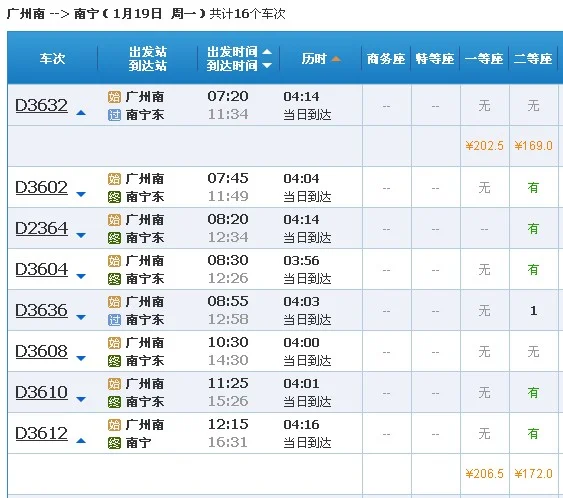The width and height of the screenshot is (563, 498).
Task: Click terminal station icon in D3610 row
Action: click(115, 402)
